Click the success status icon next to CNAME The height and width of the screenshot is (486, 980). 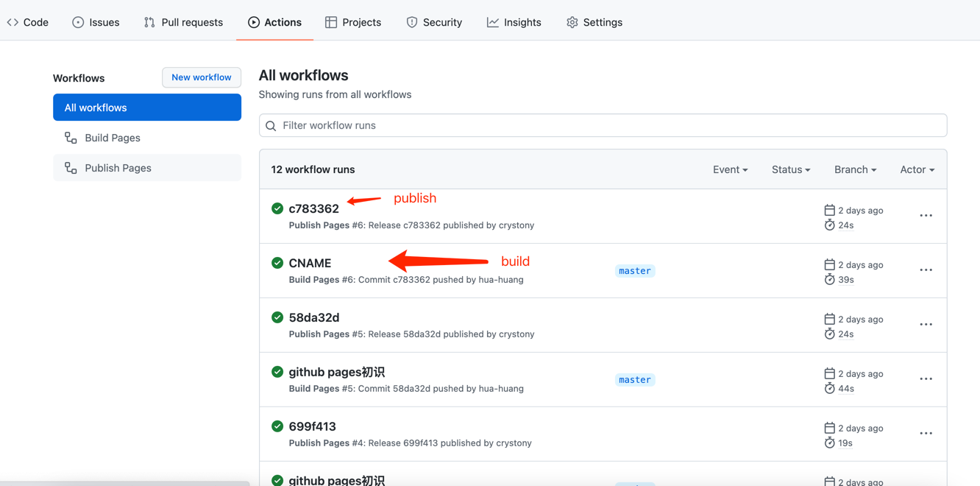click(277, 263)
